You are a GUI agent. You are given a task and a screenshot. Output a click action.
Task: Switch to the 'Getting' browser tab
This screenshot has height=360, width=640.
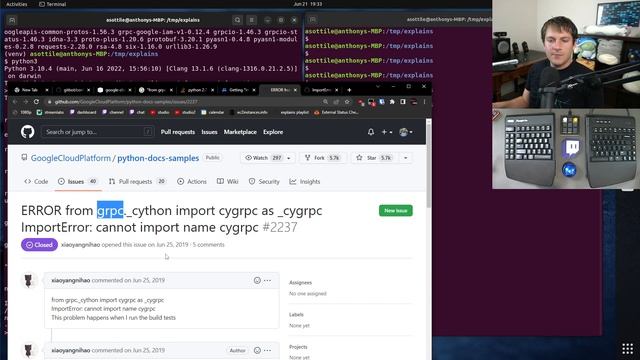click(238, 90)
